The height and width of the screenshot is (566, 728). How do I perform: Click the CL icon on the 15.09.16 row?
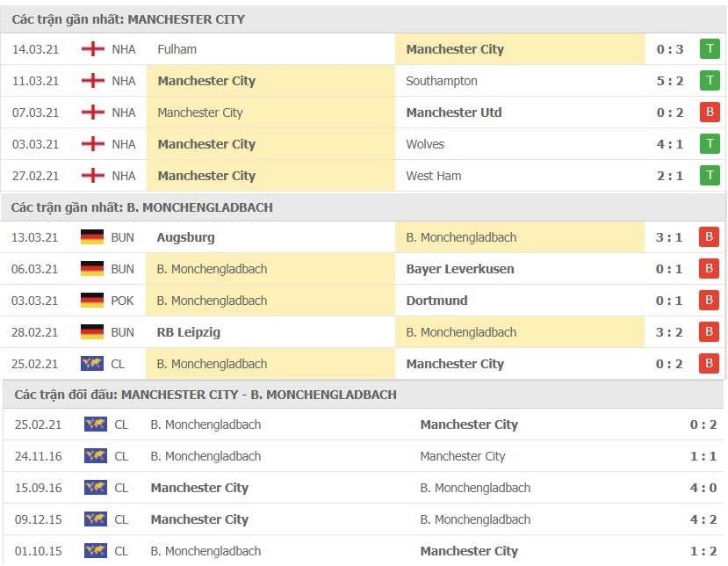coord(96,488)
